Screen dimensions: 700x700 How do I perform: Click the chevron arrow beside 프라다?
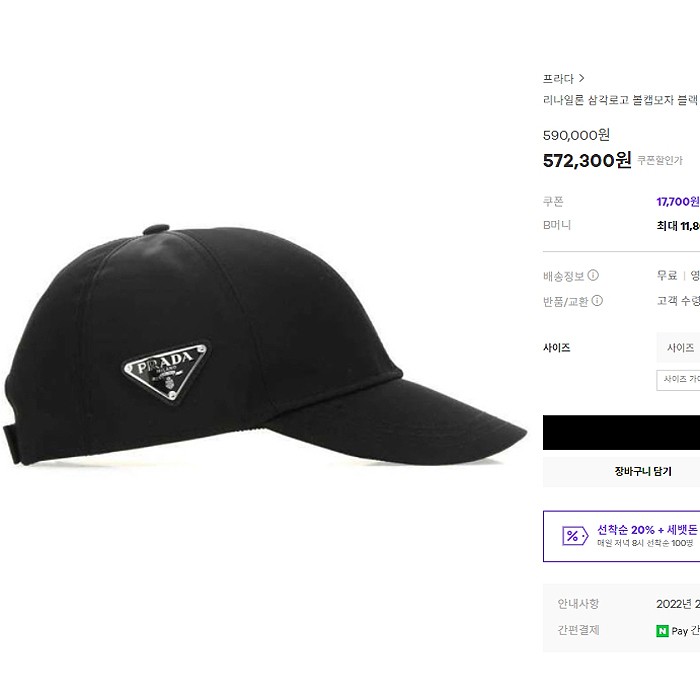click(581, 79)
